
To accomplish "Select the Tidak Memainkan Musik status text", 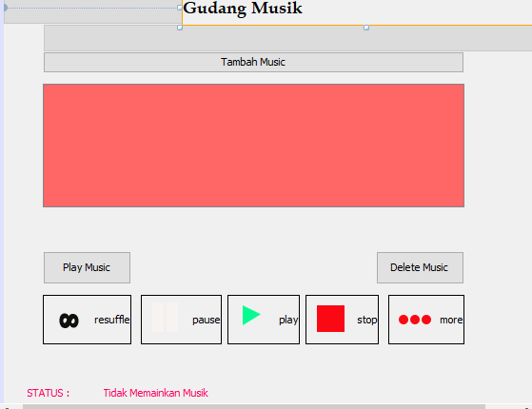I will [156, 393].
